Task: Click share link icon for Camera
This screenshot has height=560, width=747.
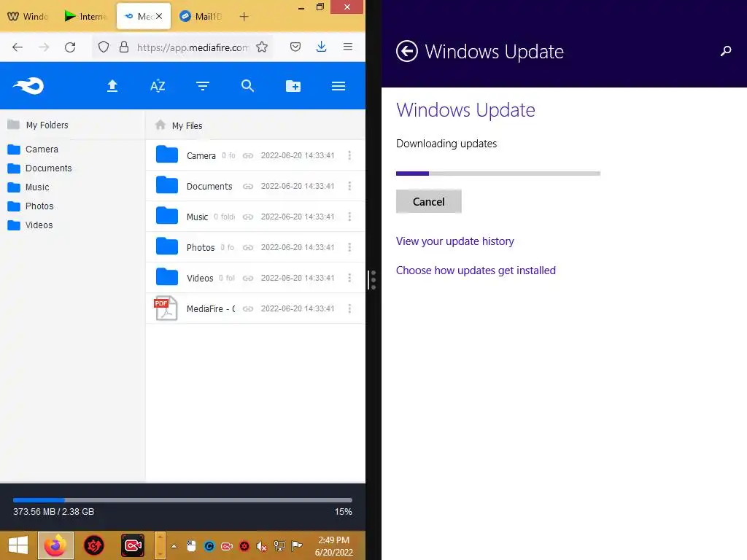Action: (248, 156)
